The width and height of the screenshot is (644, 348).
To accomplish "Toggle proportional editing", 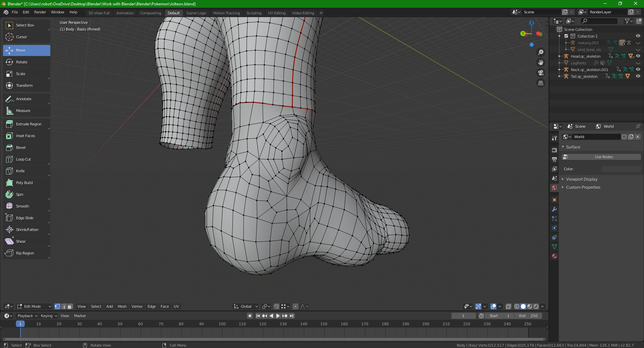I will pyautogui.click(x=296, y=306).
